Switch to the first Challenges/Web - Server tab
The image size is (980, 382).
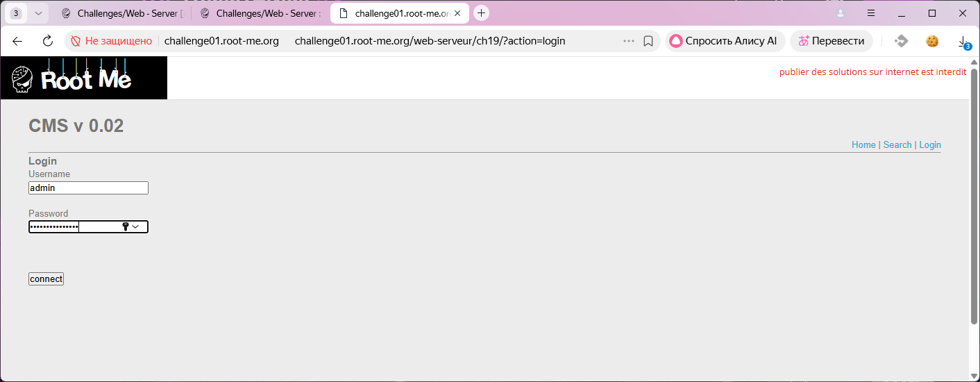(x=121, y=13)
